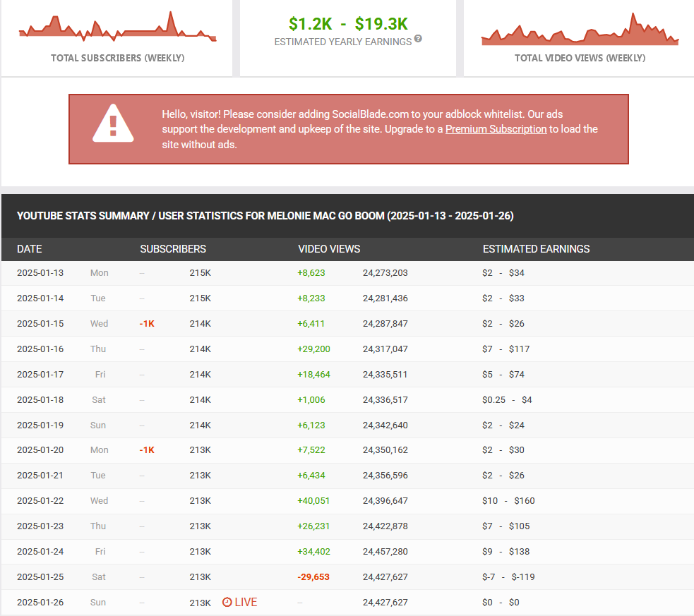Screen dimensions: 694x616
Task: Click total views 24,336,517
Action: coord(385,400)
